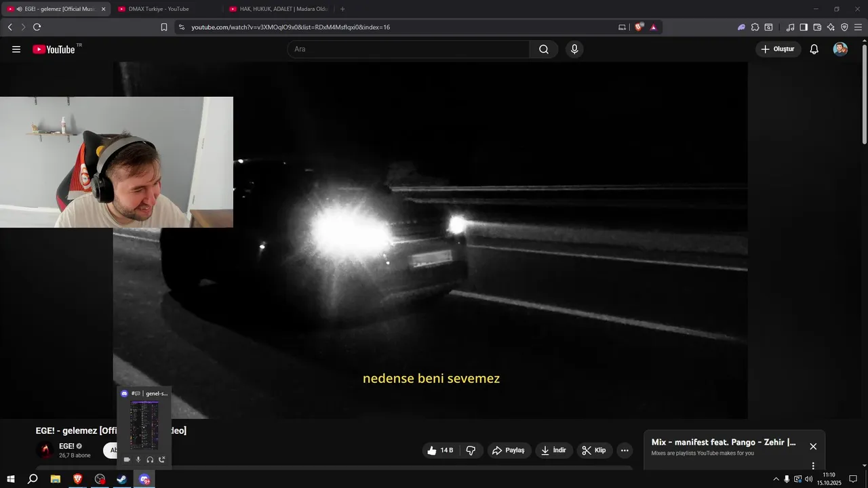Mute Discord microphone in preview toolbar
The width and height of the screenshot is (868, 488).
click(138, 460)
